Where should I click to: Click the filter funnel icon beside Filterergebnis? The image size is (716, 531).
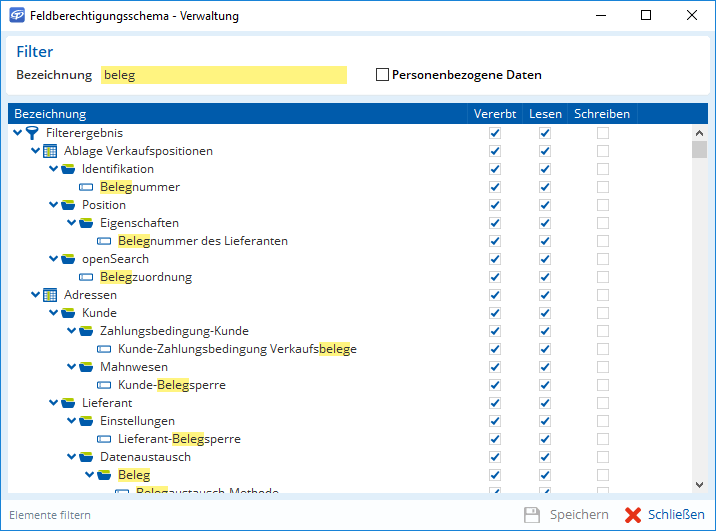pyautogui.click(x=32, y=133)
